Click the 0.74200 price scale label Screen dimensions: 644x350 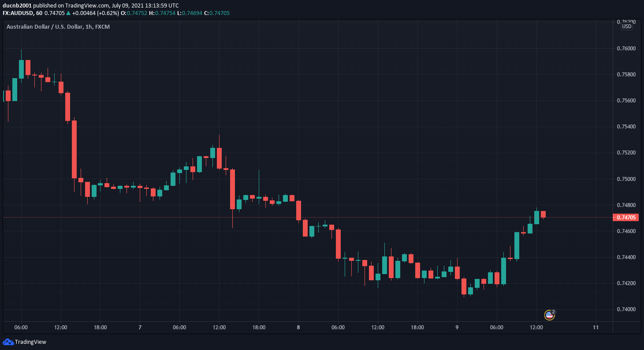[626, 283]
